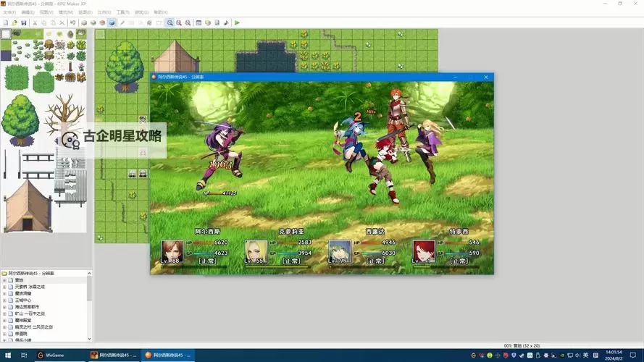This screenshot has height=362, width=644.
Task: Click the map list scrollbar down arrow
Action: click(89, 339)
